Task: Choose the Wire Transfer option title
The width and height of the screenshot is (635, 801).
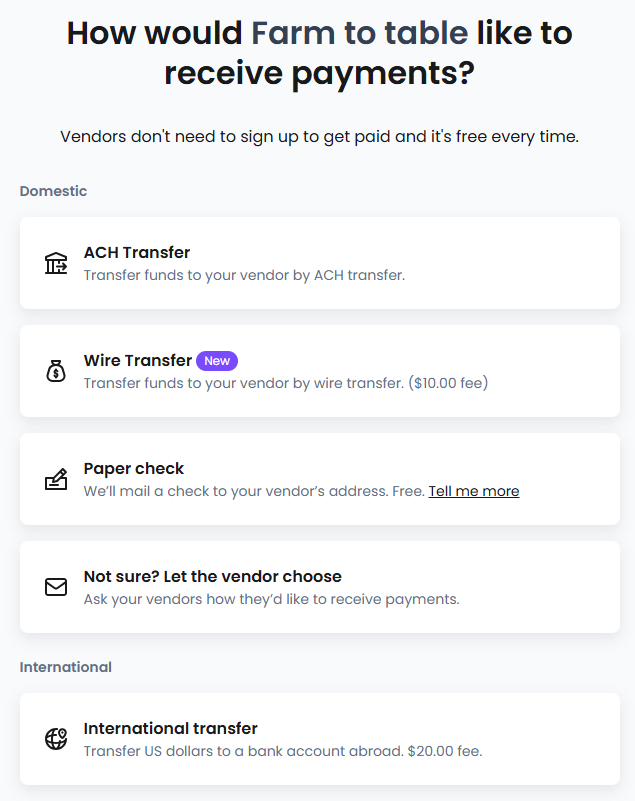Action: pos(138,360)
